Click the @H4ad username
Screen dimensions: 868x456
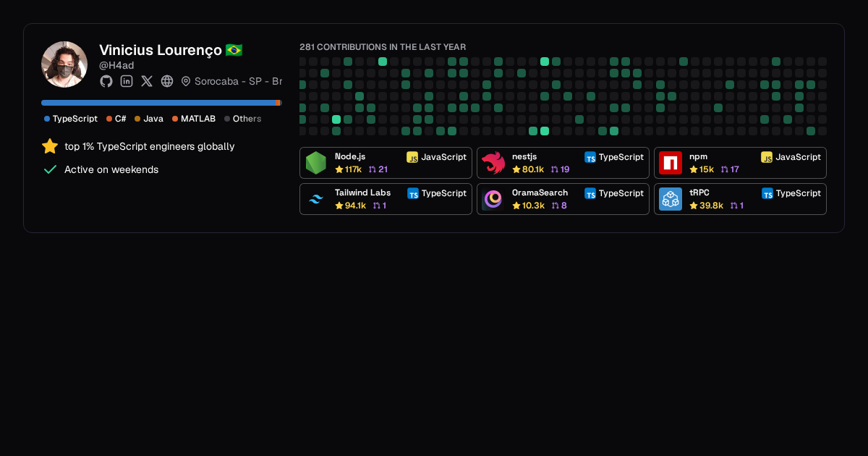point(116,65)
